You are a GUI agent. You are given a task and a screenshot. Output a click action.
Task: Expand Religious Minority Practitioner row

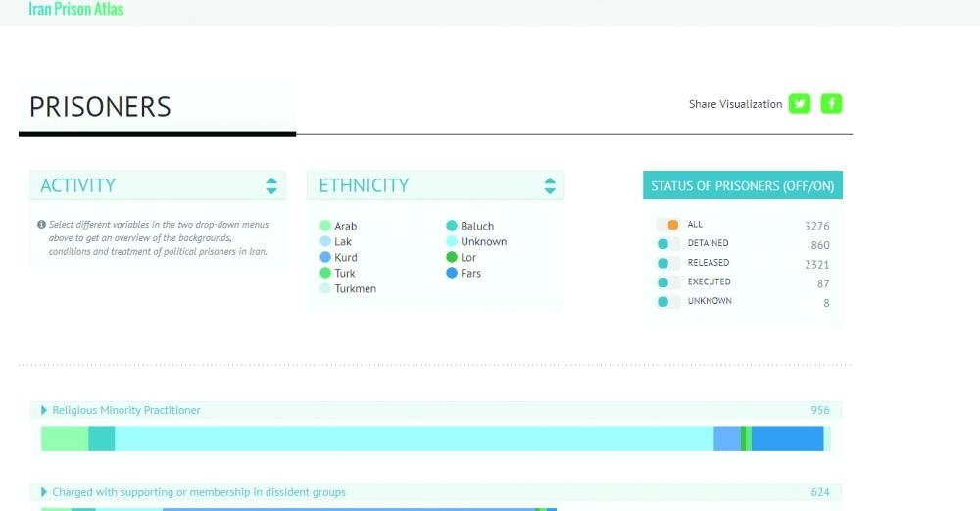[x=44, y=410]
